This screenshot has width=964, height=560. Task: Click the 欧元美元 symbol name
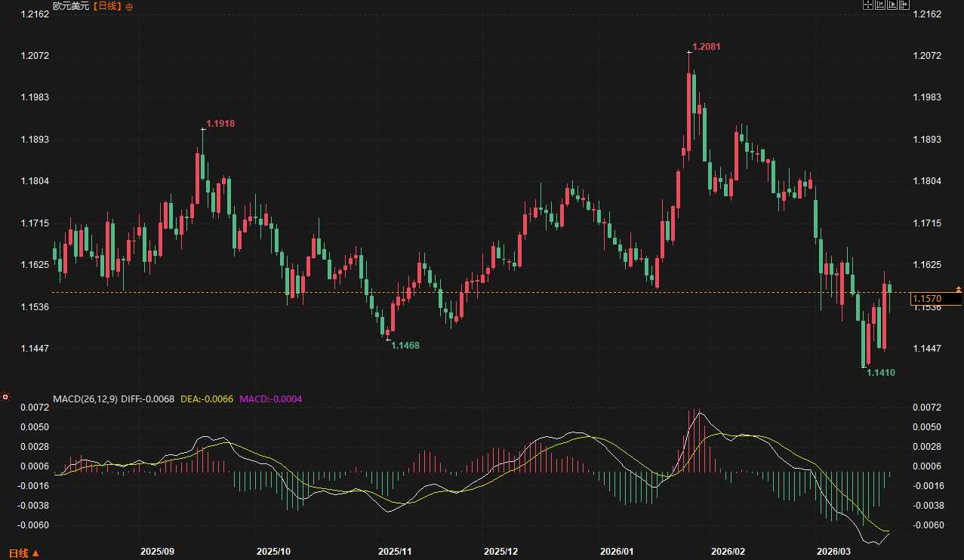point(71,6)
